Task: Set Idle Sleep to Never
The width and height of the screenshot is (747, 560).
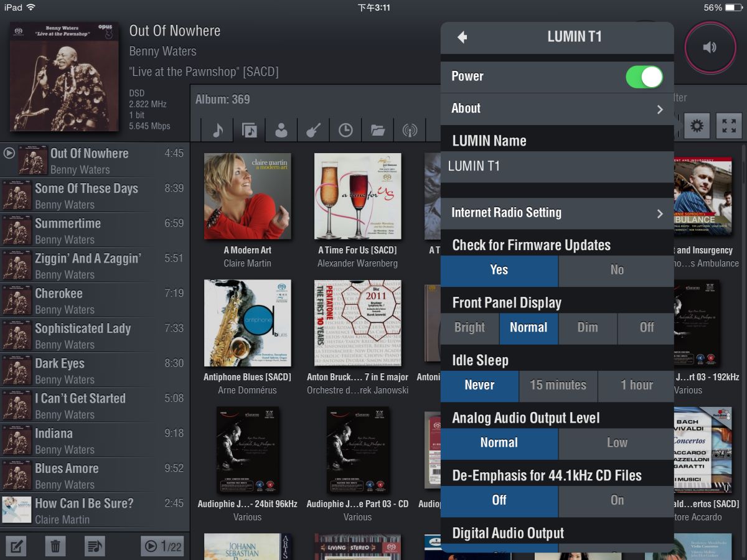Action: tap(479, 385)
